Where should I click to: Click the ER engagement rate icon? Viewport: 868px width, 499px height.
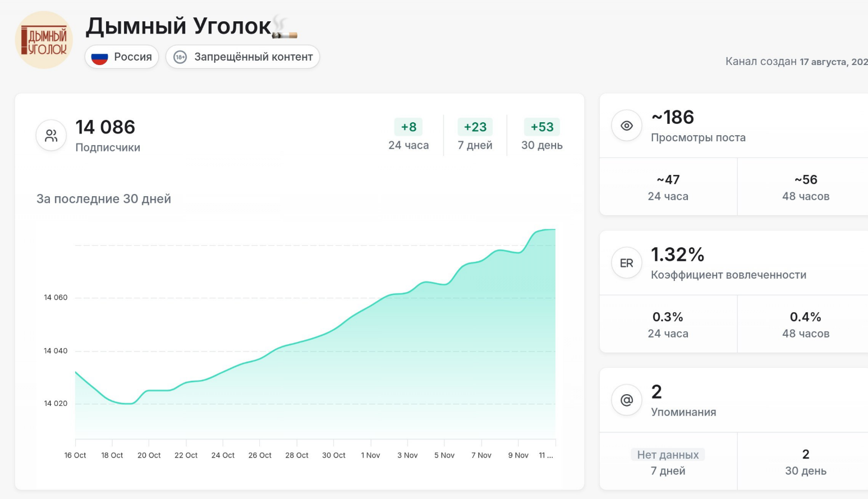(627, 263)
